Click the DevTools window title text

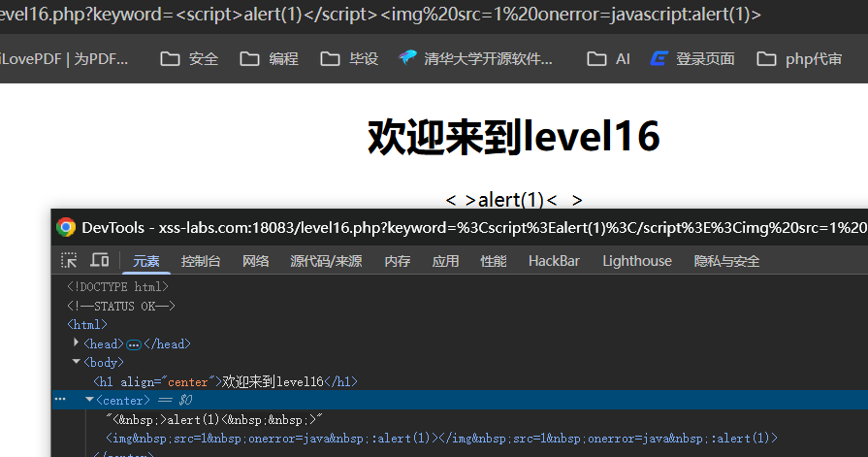(x=474, y=228)
